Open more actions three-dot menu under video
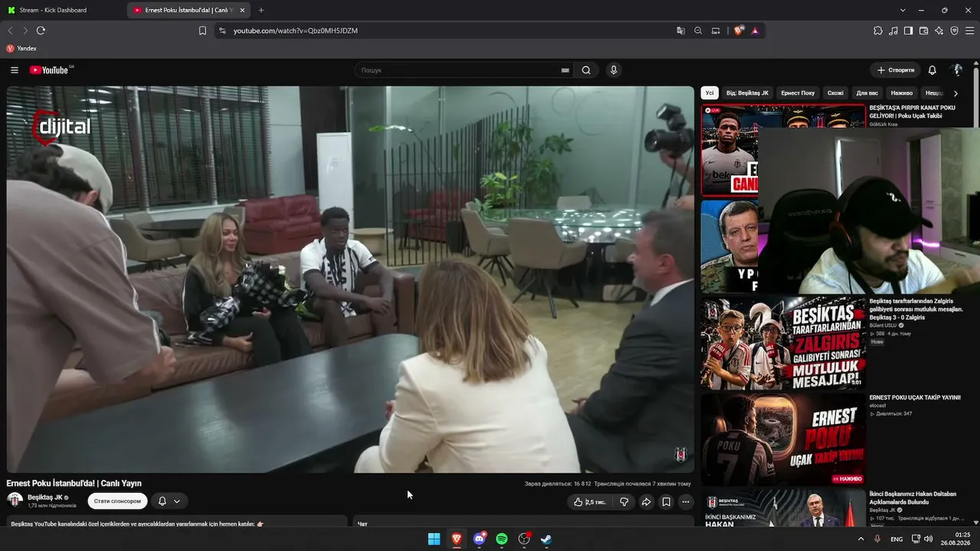This screenshot has width=980, height=551. (686, 502)
